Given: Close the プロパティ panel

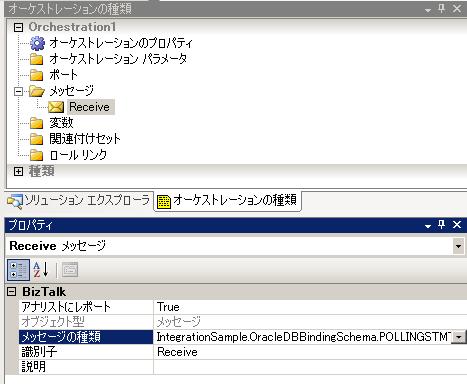Looking at the screenshot, I should pyautogui.click(x=457, y=225).
